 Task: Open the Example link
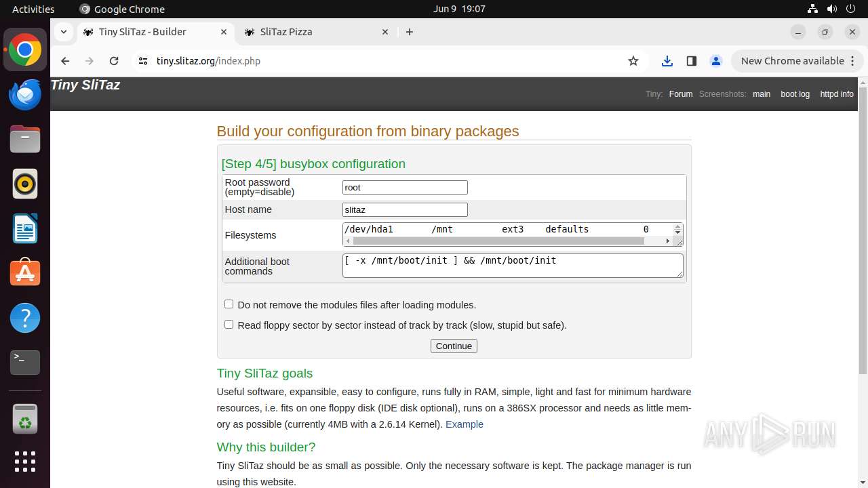(465, 424)
